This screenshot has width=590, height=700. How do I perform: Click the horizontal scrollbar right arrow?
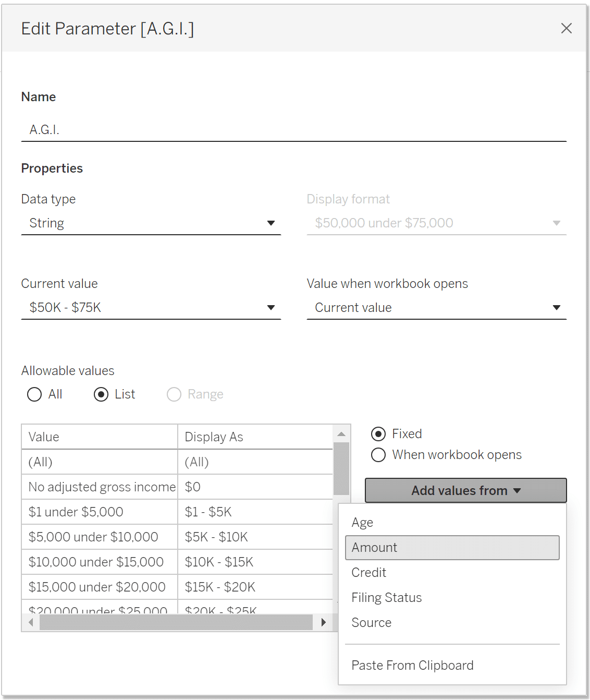(x=324, y=622)
